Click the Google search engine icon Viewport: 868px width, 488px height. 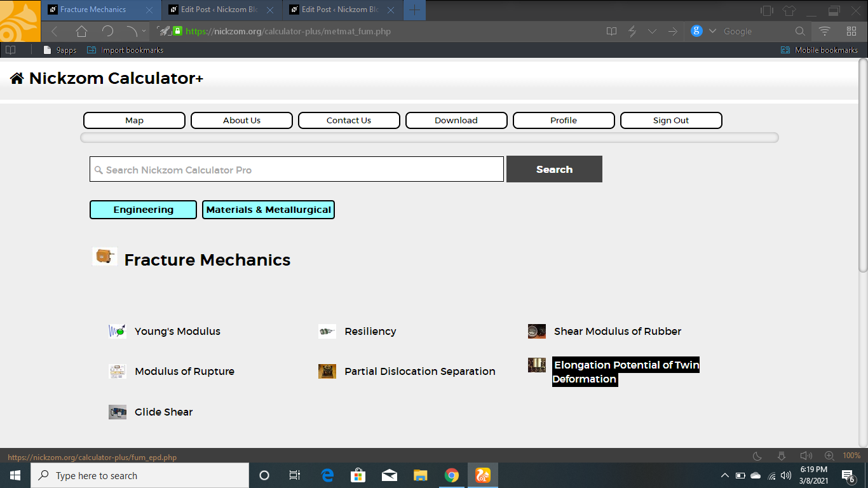pyautogui.click(x=696, y=31)
